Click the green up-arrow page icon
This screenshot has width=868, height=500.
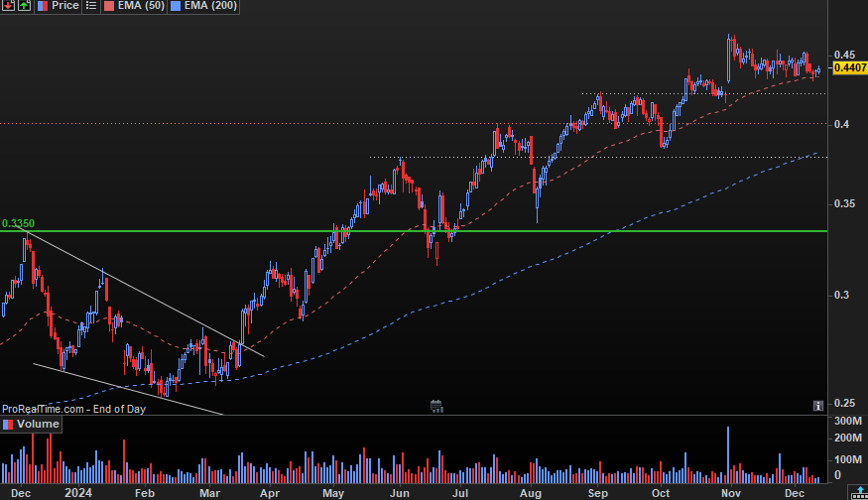25,6
